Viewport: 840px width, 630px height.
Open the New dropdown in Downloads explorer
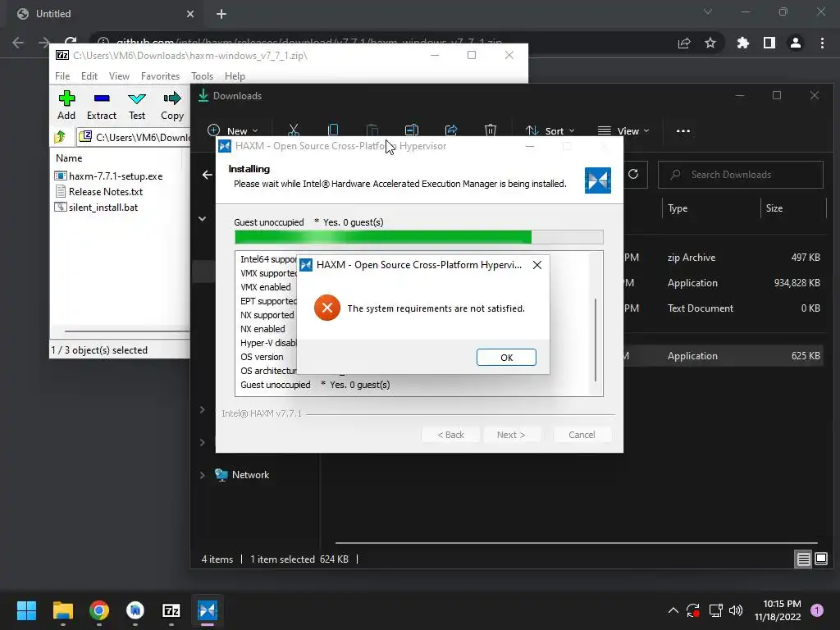pyautogui.click(x=232, y=130)
